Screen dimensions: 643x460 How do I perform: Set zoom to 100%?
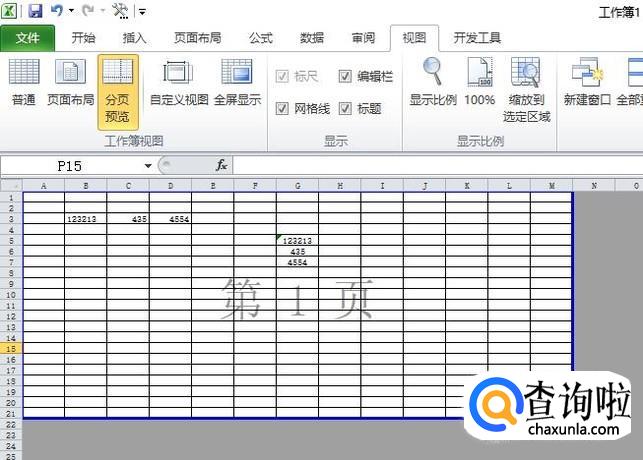[x=480, y=82]
